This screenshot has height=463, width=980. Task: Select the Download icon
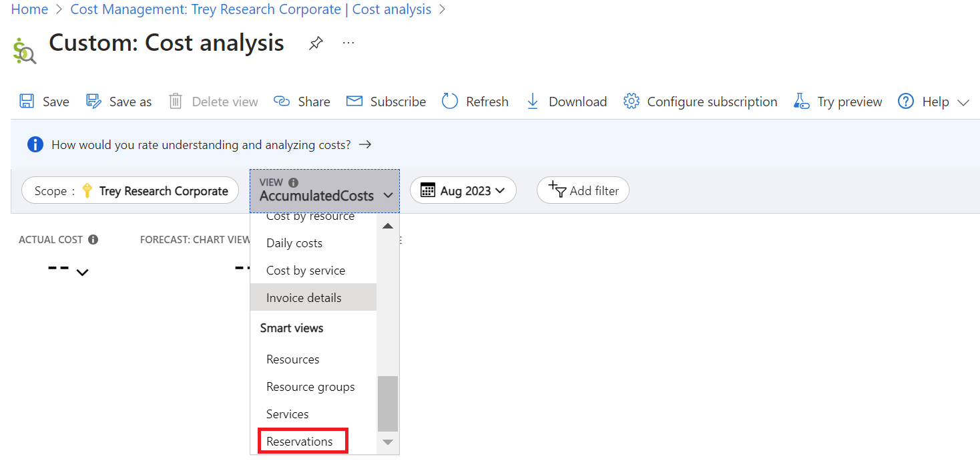pyautogui.click(x=532, y=100)
